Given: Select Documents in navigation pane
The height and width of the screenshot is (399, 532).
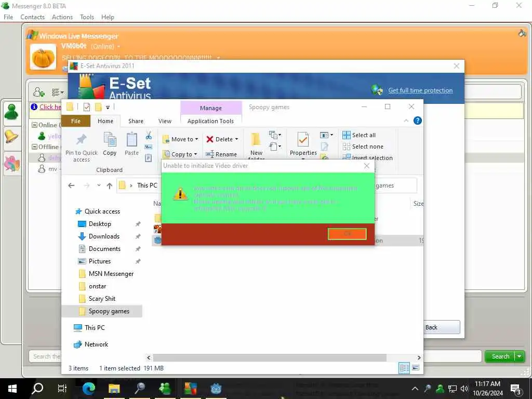Looking at the screenshot, I should (104, 249).
